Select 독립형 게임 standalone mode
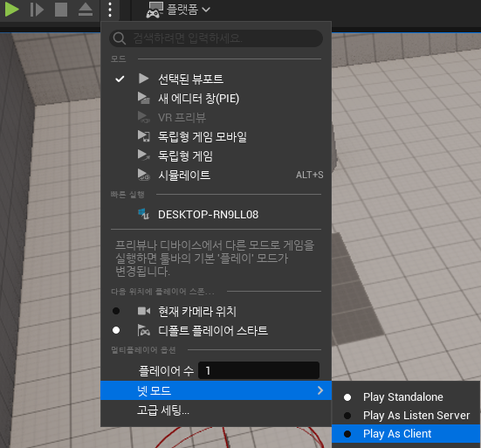The width and height of the screenshot is (481, 448). pos(216,155)
